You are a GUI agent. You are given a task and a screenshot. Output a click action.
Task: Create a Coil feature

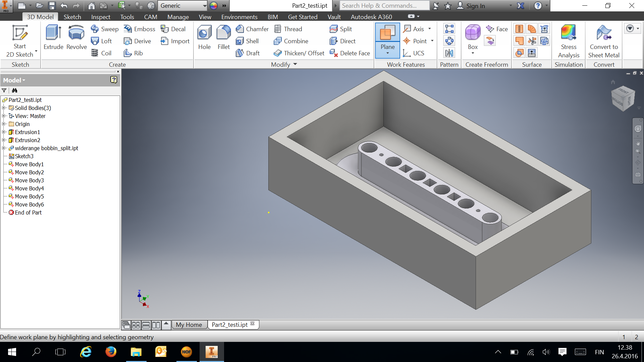point(101,53)
